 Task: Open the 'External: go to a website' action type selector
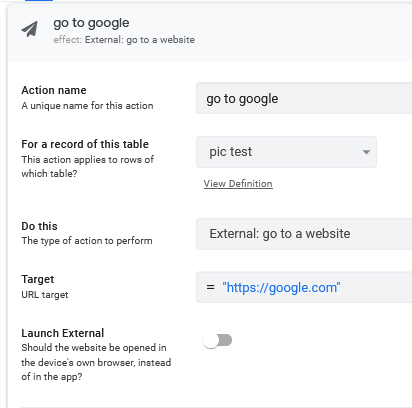304,234
